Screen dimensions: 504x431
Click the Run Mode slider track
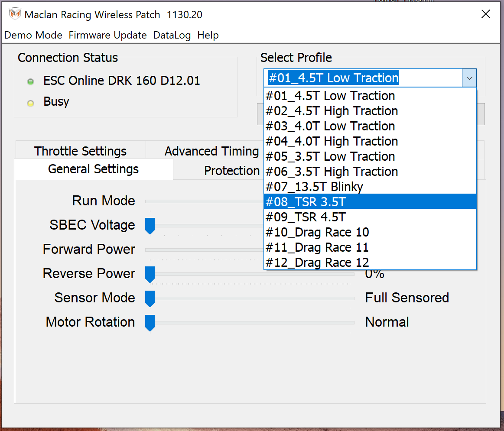(x=205, y=201)
